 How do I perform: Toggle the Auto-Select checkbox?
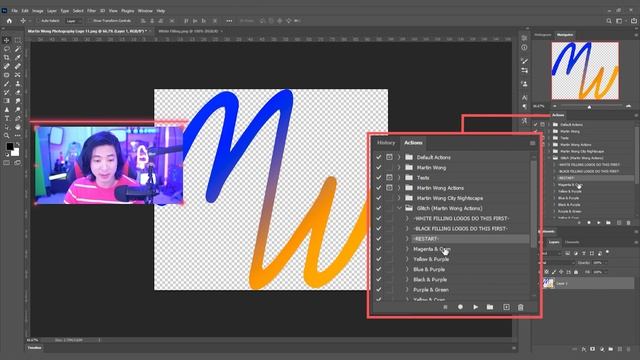(x=38, y=21)
